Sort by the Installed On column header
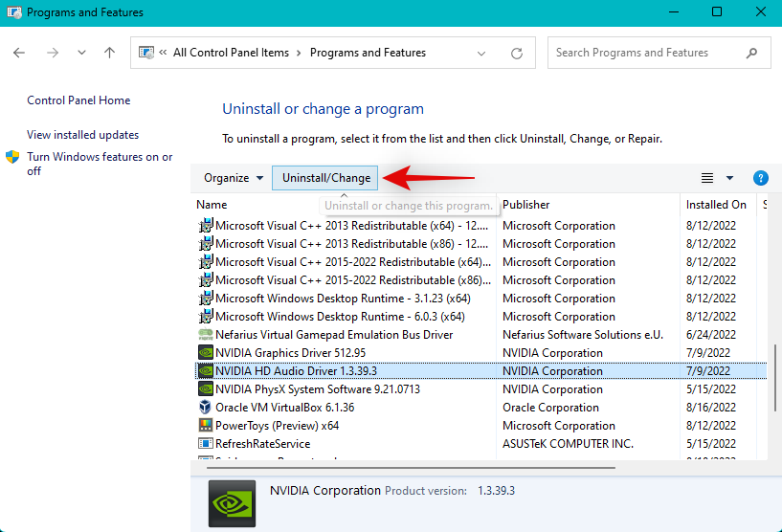The height and width of the screenshot is (532, 782). point(716,205)
